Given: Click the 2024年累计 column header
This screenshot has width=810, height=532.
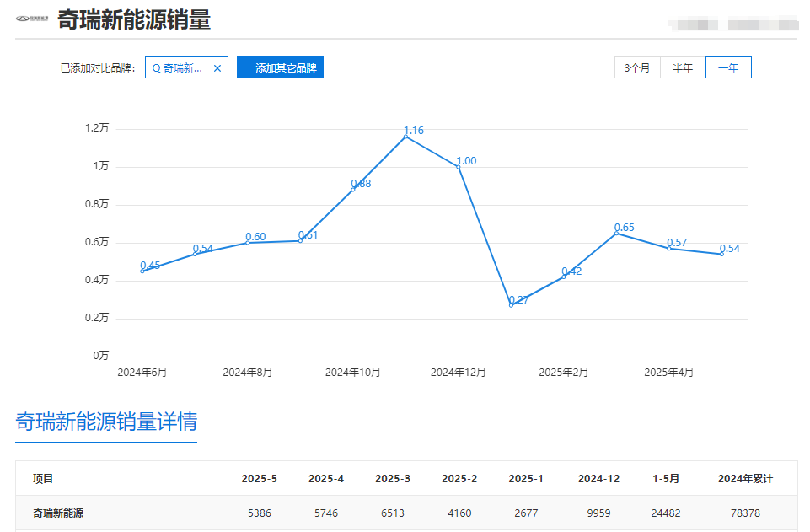Looking at the screenshot, I should coord(745,479).
